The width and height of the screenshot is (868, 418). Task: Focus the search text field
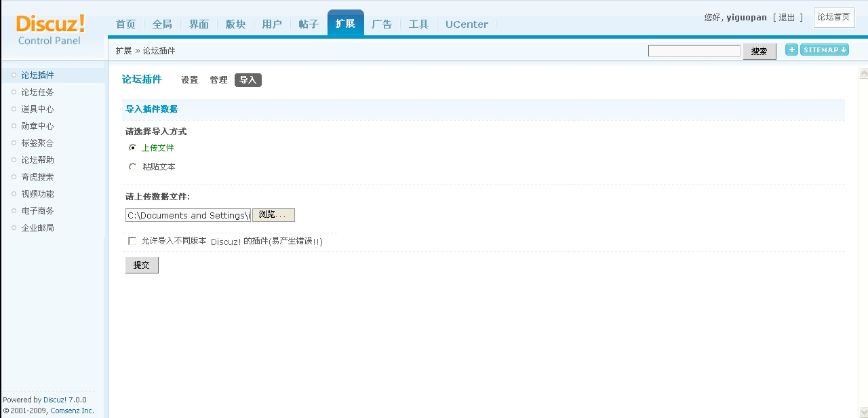[694, 51]
